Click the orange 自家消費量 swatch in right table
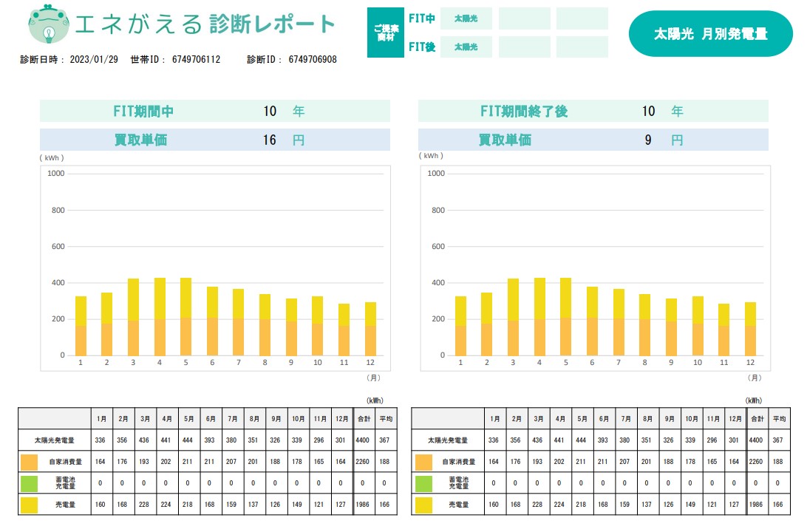The image size is (807, 532). tap(423, 462)
